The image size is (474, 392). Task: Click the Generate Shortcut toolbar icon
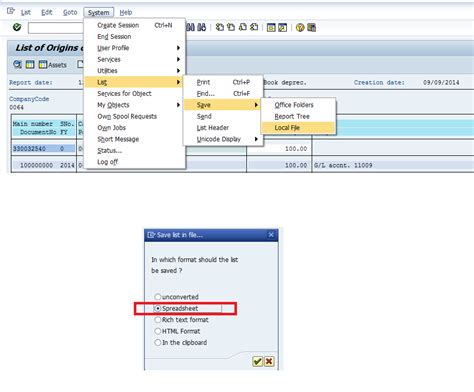(x=282, y=28)
